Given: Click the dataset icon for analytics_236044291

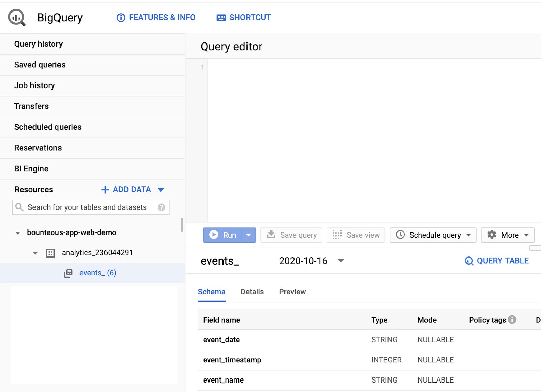Looking at the screenshot, I should click(50, 253).
